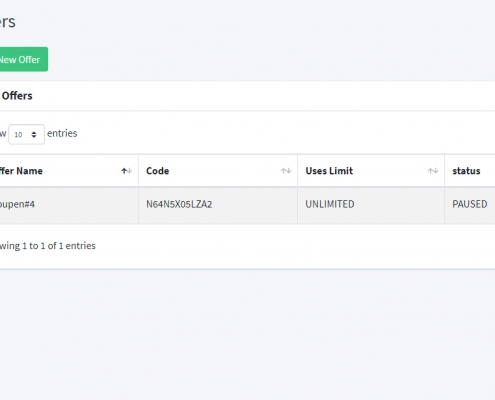Click the Offers panel heading
495x400 pixels.
tap(17, 96)
